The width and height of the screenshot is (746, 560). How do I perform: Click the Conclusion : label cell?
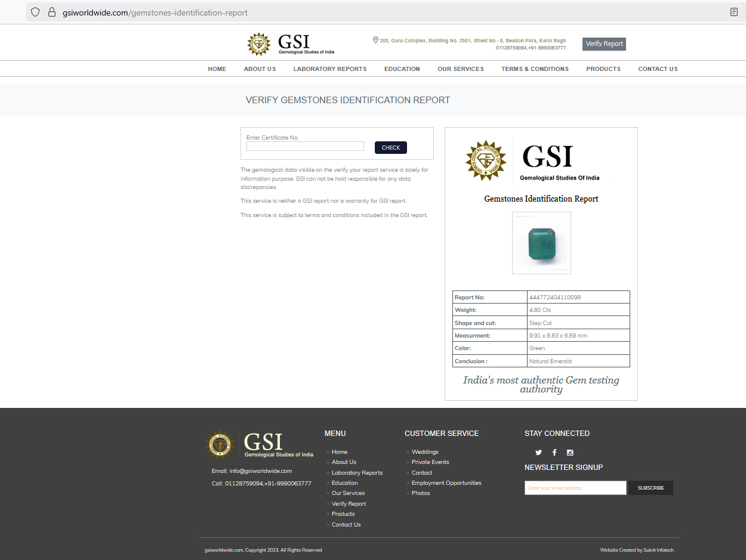(489, 361)
